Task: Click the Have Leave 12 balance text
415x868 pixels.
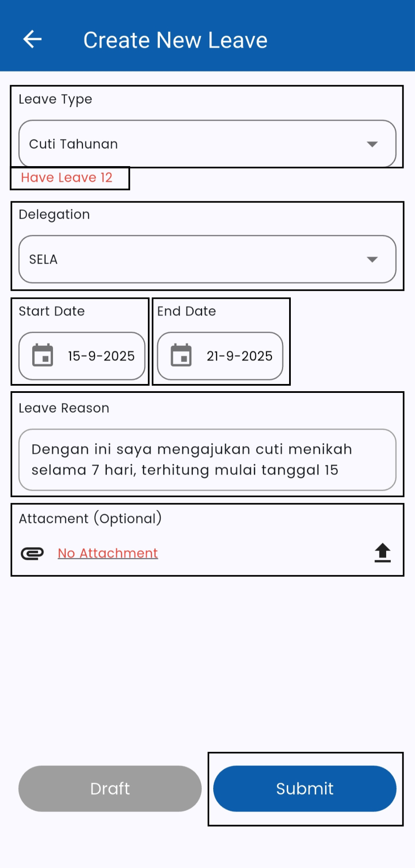Action: point(67,178)
